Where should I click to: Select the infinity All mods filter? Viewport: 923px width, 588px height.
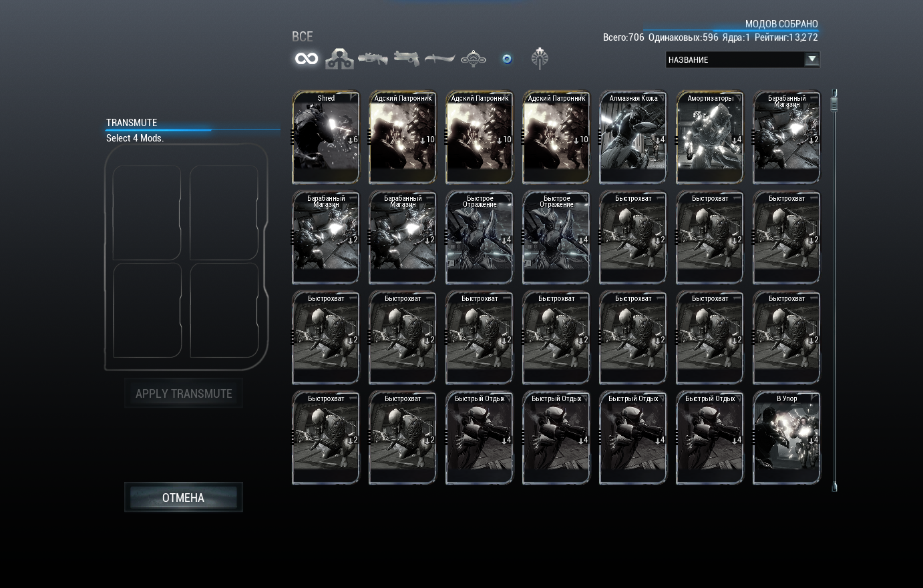[x=307, y=59]
